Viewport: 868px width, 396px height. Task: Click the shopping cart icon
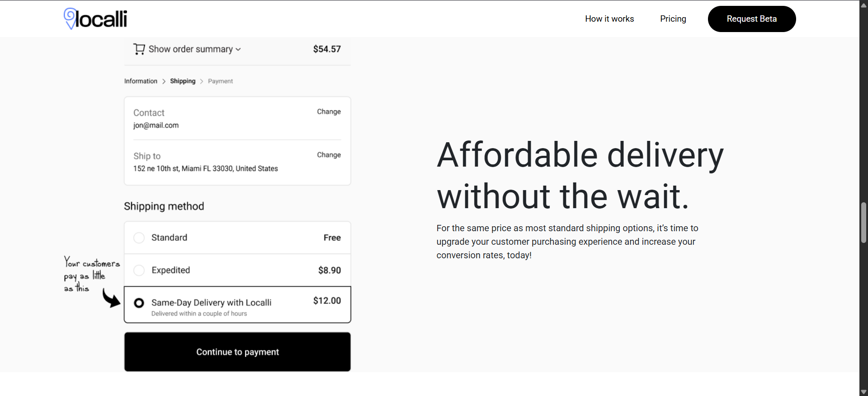139,49
